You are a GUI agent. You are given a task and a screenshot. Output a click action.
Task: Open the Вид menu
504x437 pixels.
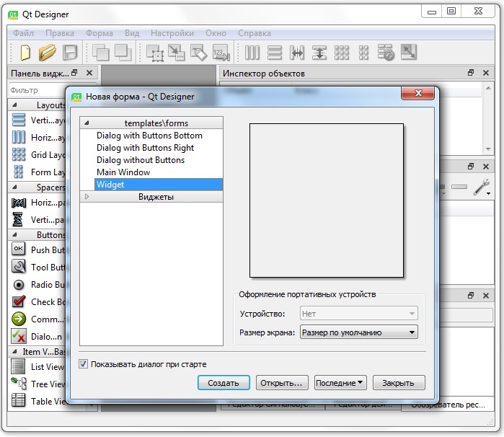coord(132,33)
